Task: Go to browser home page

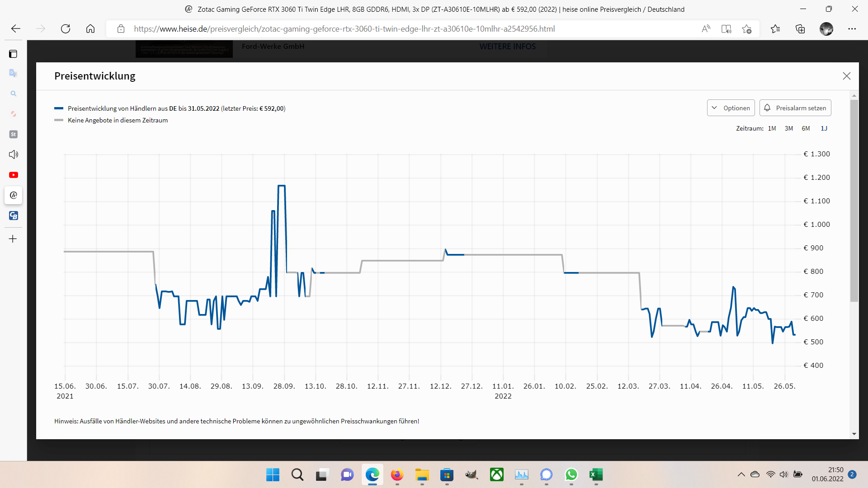Action: 90,29
